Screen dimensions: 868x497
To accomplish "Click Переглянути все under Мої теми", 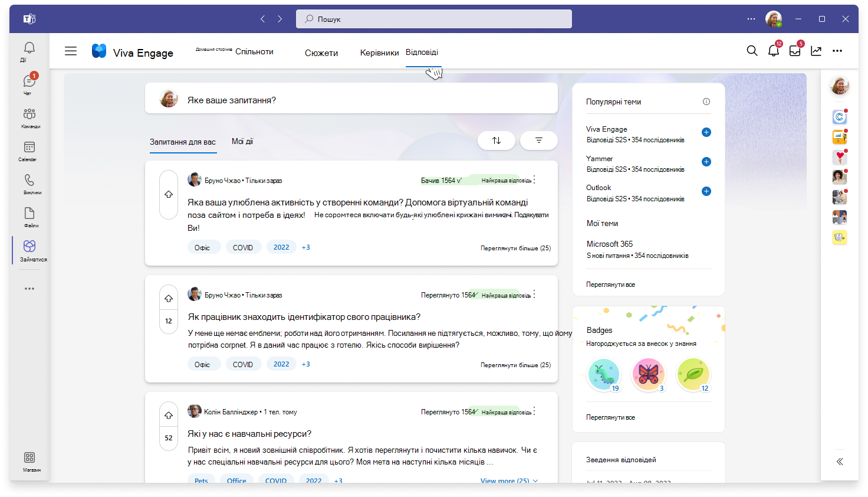I will point(610,285).
